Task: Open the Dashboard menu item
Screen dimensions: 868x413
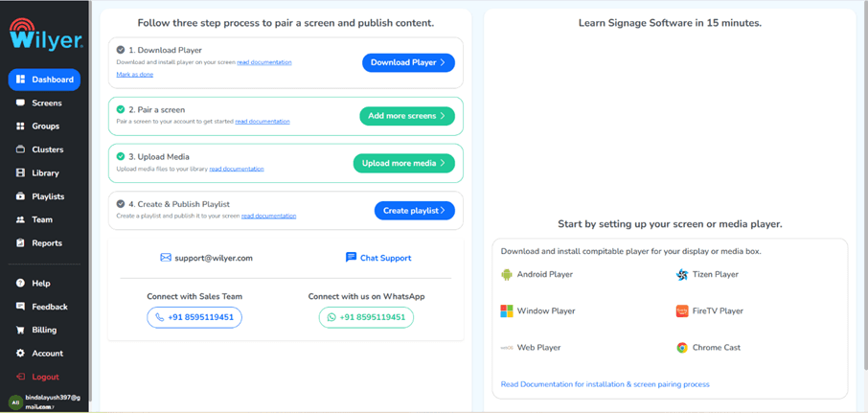Action: tap(44, 80)
